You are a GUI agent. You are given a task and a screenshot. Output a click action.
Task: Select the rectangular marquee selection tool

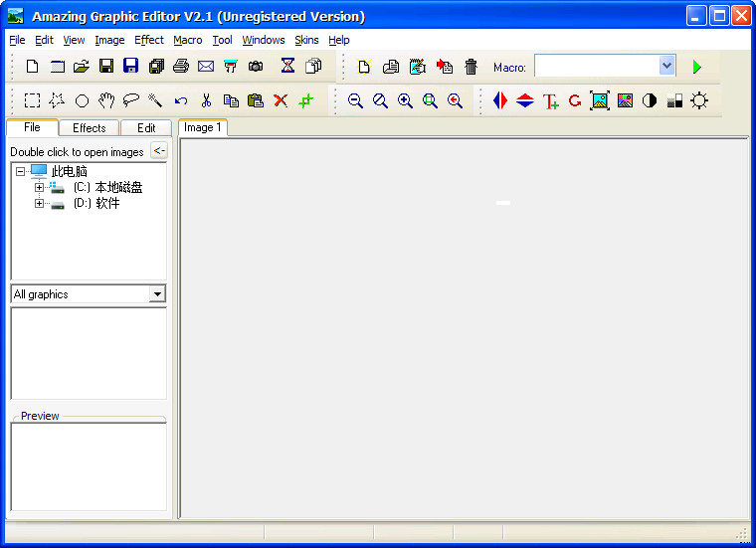33,100
